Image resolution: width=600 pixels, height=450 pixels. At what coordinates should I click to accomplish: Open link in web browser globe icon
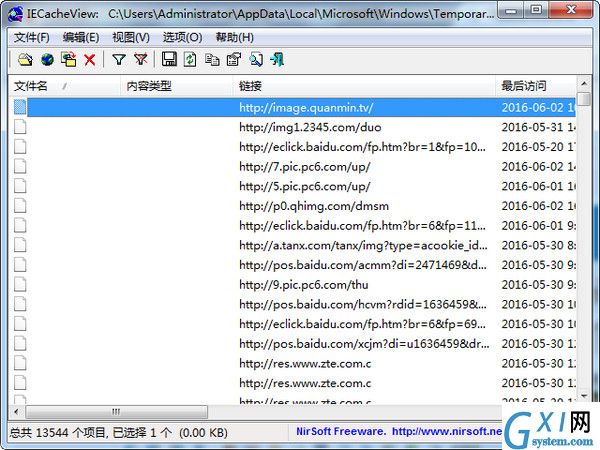click(x=47, y=60)
